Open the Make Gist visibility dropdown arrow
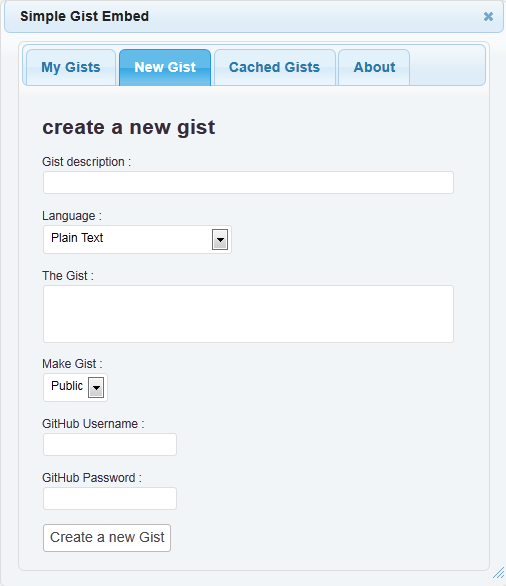This screenshot has width=506, height=586. click(x=96, y=388)
